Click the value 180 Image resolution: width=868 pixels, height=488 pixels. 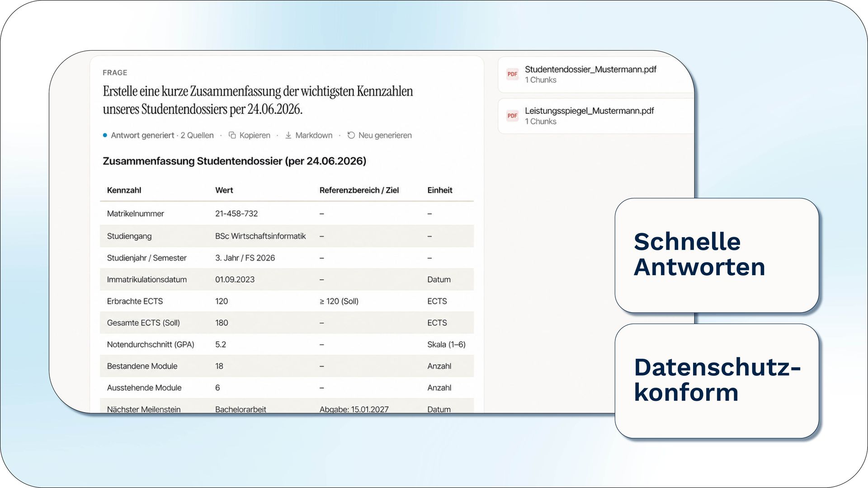[x=222, y=323]
